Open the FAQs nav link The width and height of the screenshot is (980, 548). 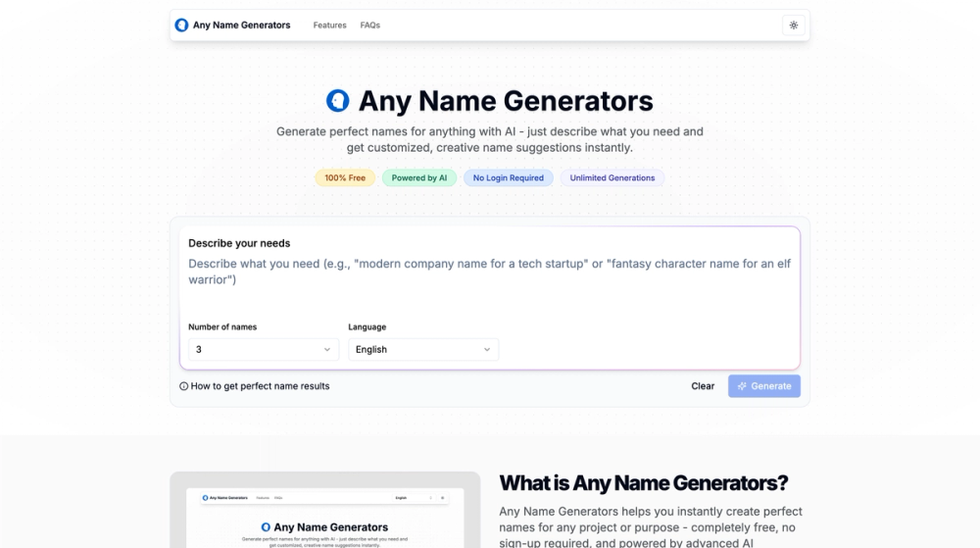click(370, 25)
